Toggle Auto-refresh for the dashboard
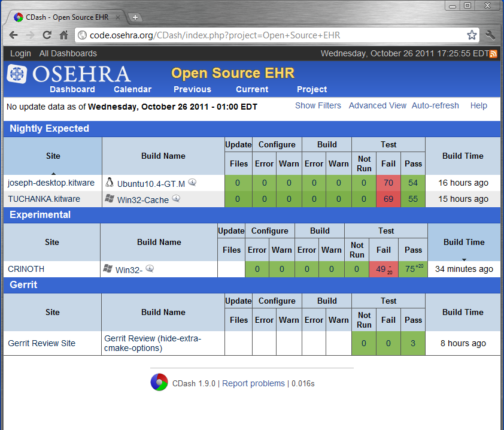 [x=435, y=105]
